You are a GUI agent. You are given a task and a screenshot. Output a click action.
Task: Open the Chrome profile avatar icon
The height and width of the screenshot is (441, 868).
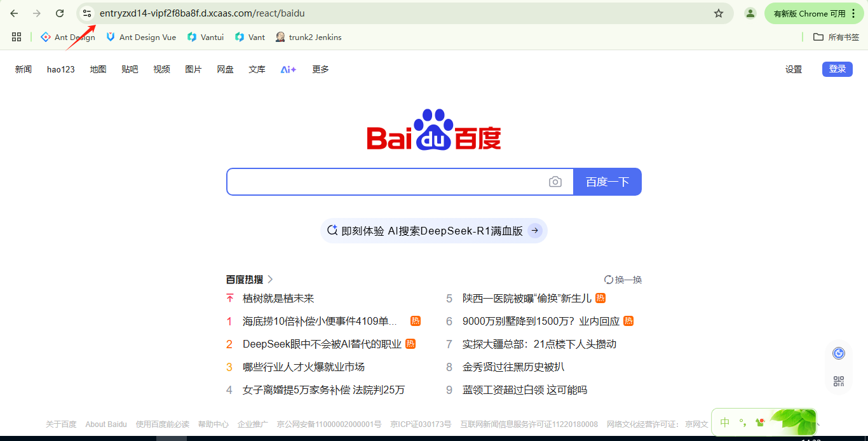tap(750, 13)
